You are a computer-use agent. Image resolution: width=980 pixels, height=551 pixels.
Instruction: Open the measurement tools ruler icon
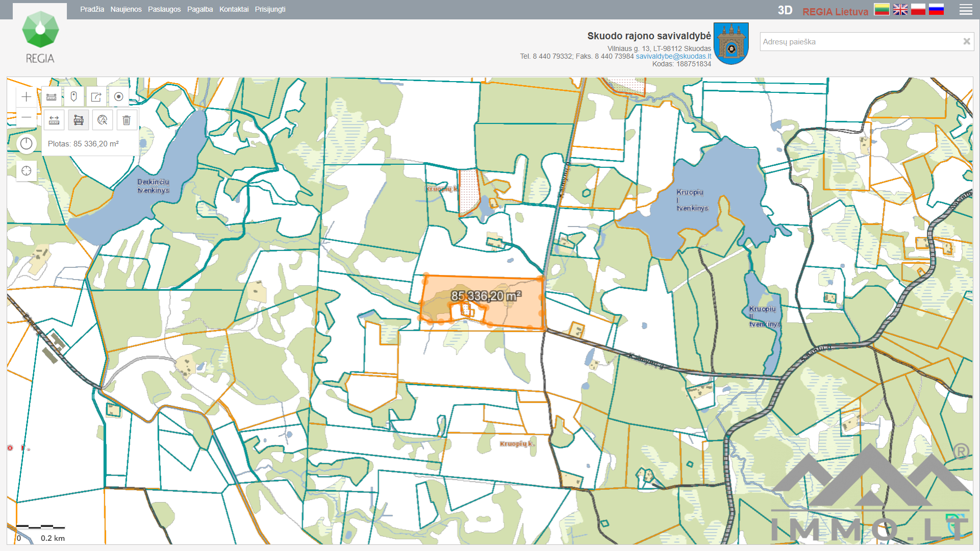(x=52, y=96)
